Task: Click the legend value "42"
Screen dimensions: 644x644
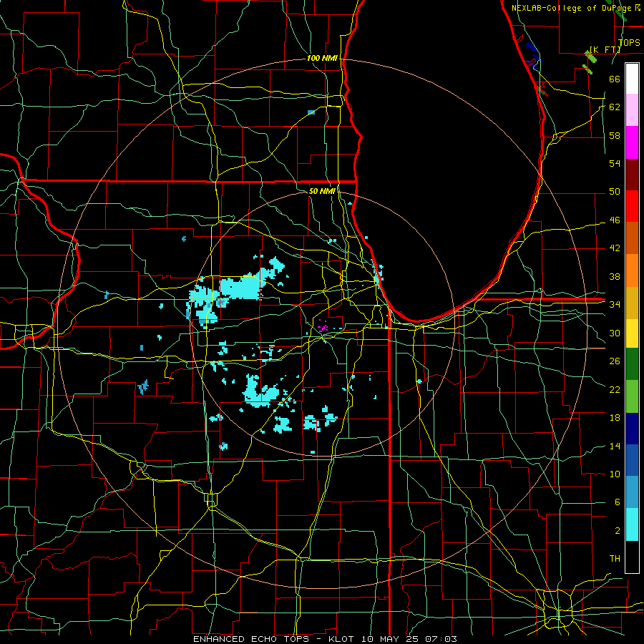Action: [x=615, y=248]
